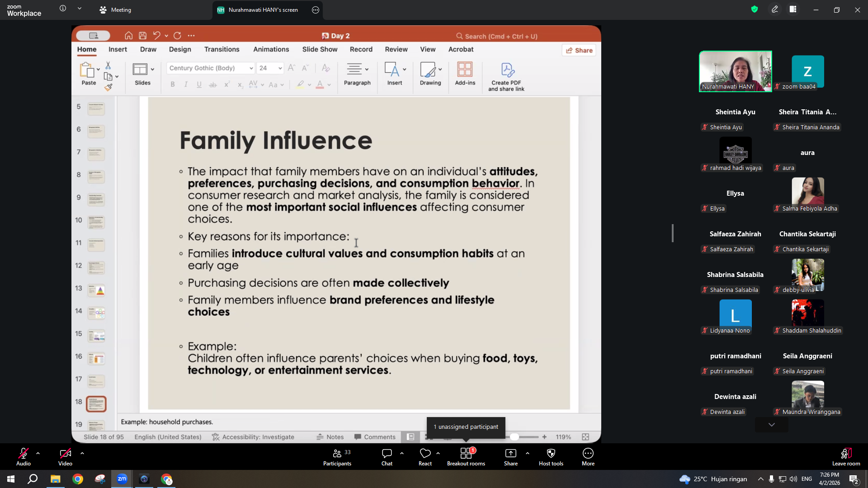
Task: Select slide 13 thumbnail
Action: click(x=96, y=290)
